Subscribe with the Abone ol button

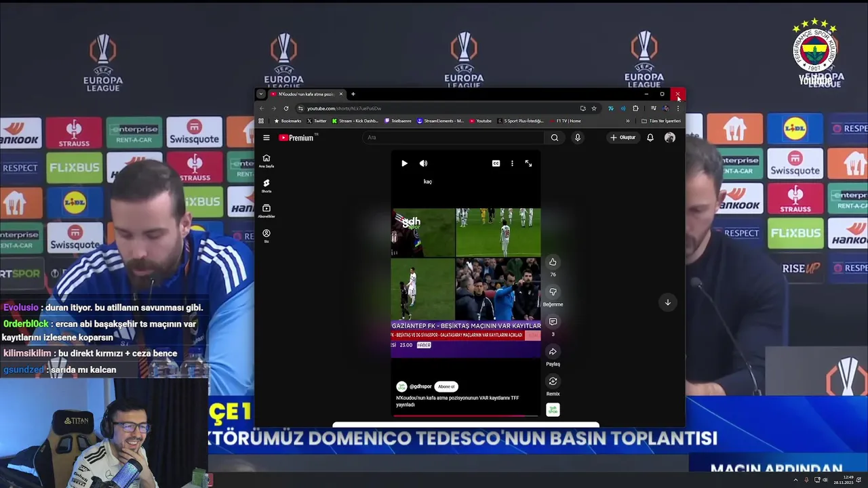coord(446,386)
